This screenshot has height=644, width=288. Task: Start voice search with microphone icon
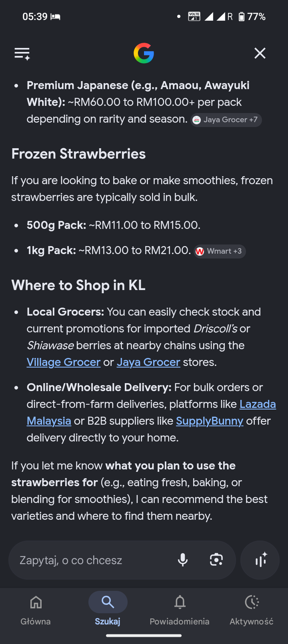click(183, 560)
